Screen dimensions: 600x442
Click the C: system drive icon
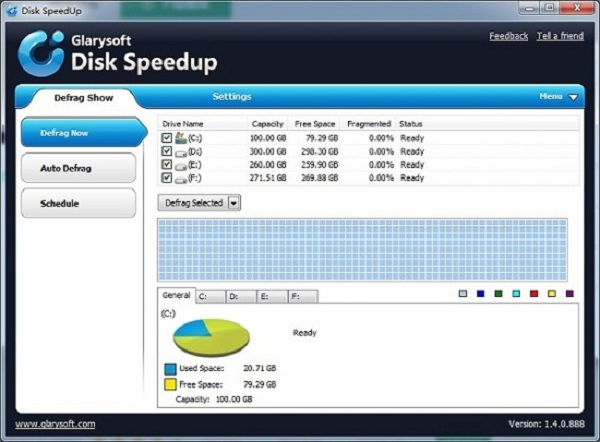(181, 138)
